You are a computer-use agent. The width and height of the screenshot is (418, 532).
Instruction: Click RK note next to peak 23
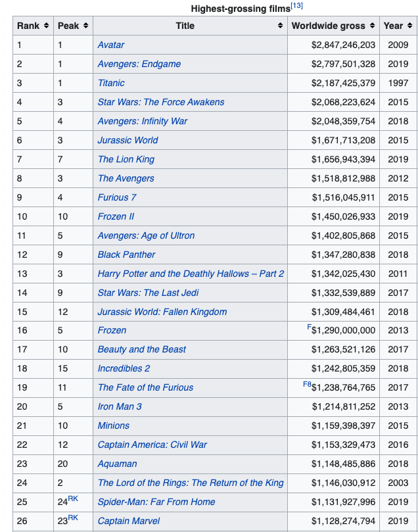(x=73, y=518)
